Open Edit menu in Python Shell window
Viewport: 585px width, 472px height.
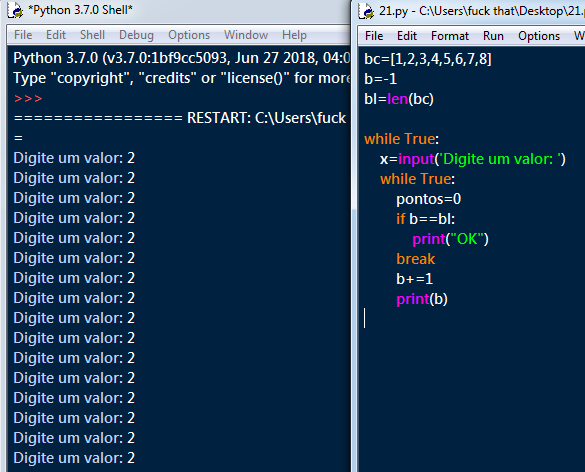click(x=56, y=35)
